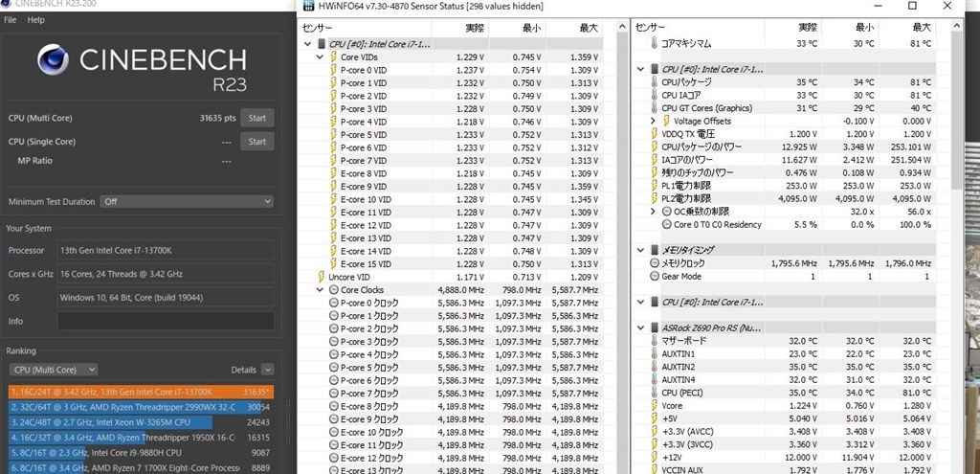Click the Info input field
This screenshot has width=980, height=474.
tap(166, 322)
